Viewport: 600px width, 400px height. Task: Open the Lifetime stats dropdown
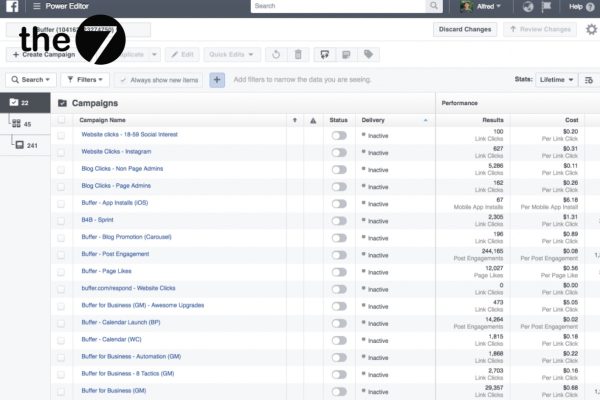[556, 80]
